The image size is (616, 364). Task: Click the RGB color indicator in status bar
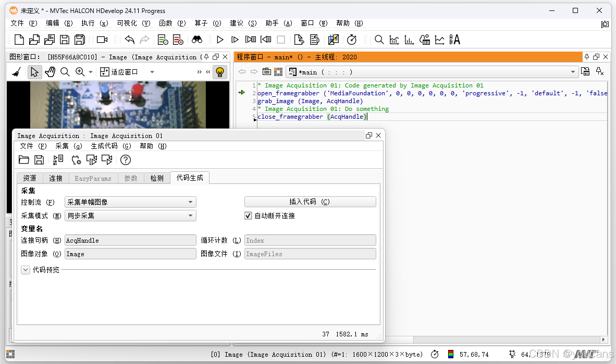(x=451, y=354)
